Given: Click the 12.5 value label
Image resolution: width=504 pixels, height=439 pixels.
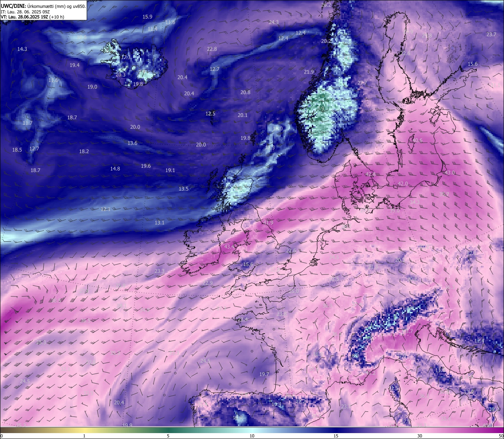Looking at the screenshot, I should [x=210, y=114].
